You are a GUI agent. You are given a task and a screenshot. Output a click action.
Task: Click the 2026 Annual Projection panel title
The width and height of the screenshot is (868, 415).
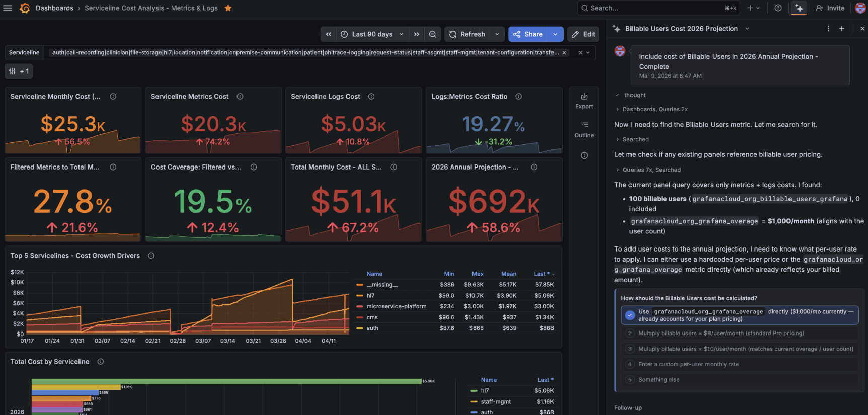tap(475, 167)
